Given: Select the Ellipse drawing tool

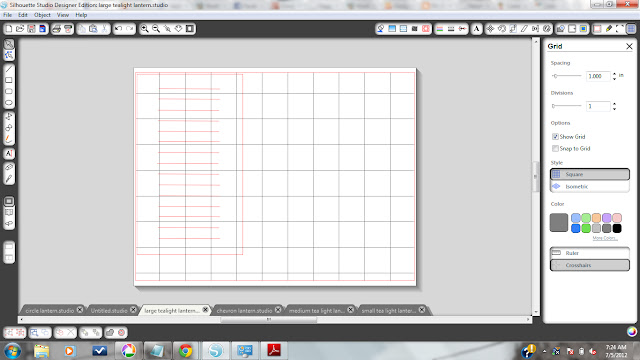Looking at the screenshot, I should (x=9, y=103).
